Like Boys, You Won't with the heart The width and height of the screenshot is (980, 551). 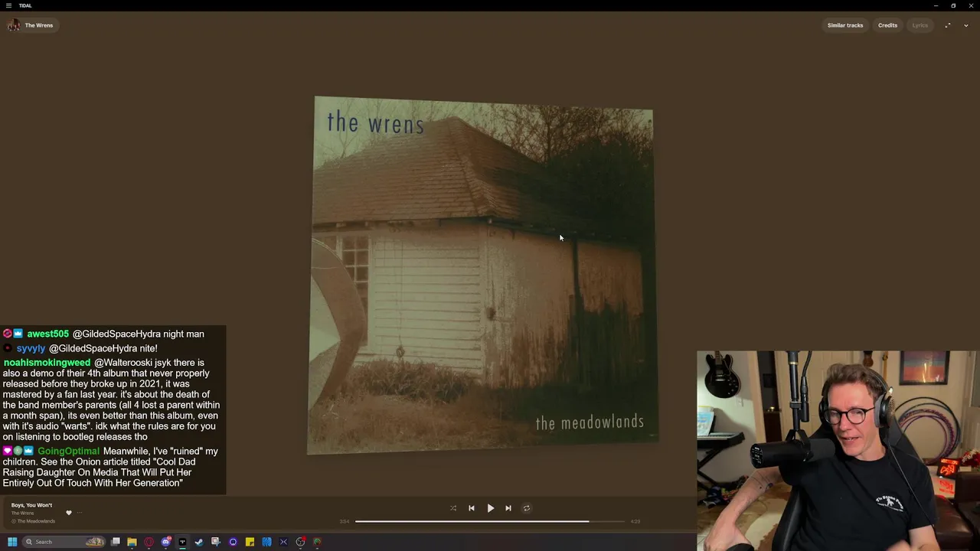click(68, 513)
